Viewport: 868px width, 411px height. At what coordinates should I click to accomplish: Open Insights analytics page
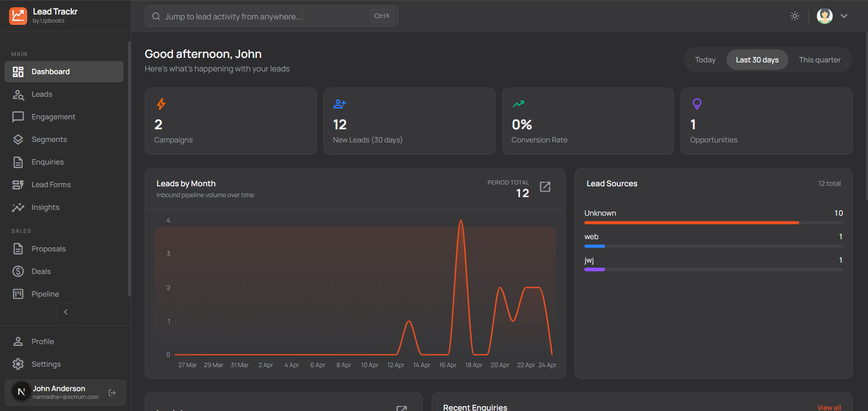pos(45,207)
